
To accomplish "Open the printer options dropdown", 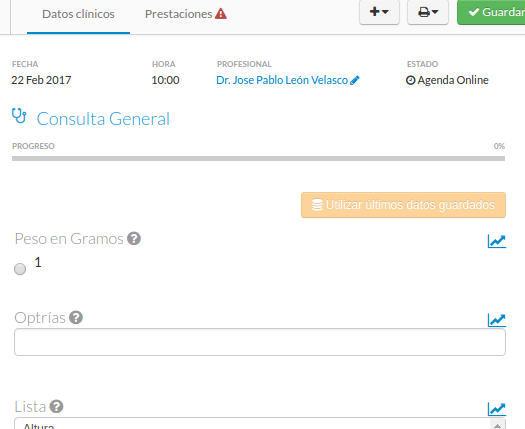I will click(428, 12).
